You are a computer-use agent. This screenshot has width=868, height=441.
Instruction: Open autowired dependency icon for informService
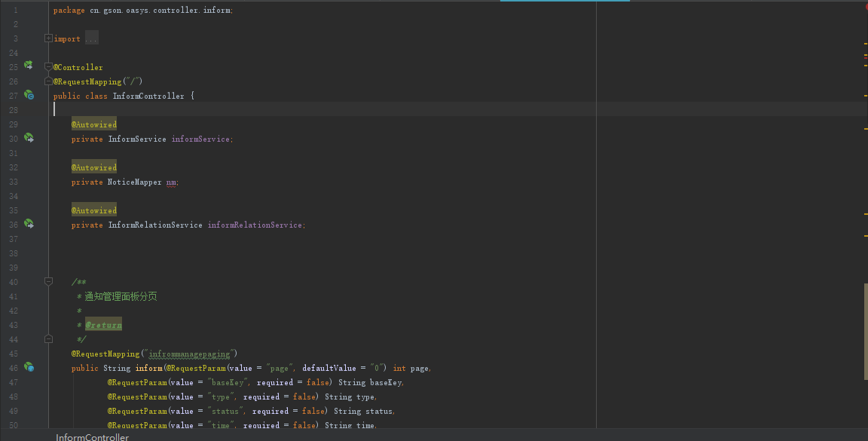pos(28,137)
